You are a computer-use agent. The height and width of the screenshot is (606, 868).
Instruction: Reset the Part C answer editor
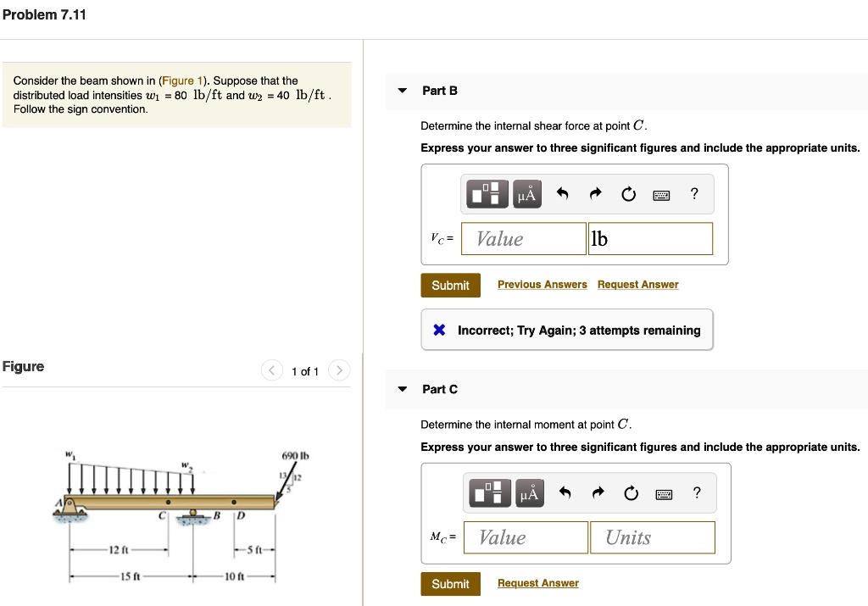pos(630,492)
